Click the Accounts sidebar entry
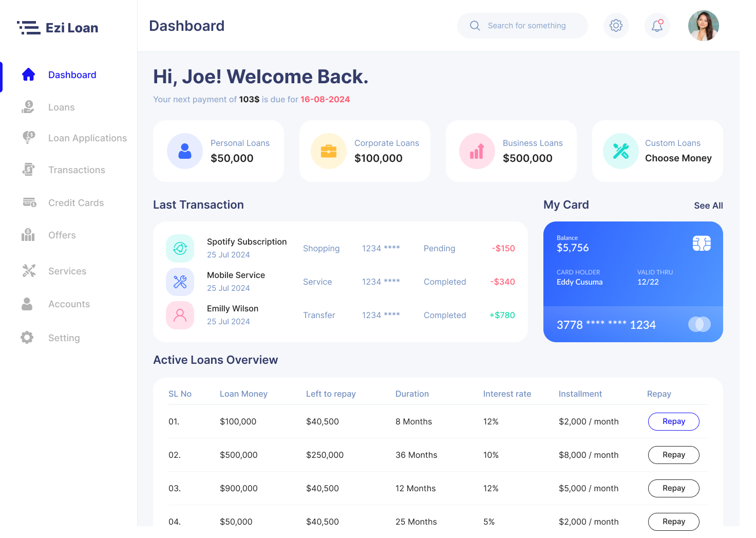 tap(69, 304)
